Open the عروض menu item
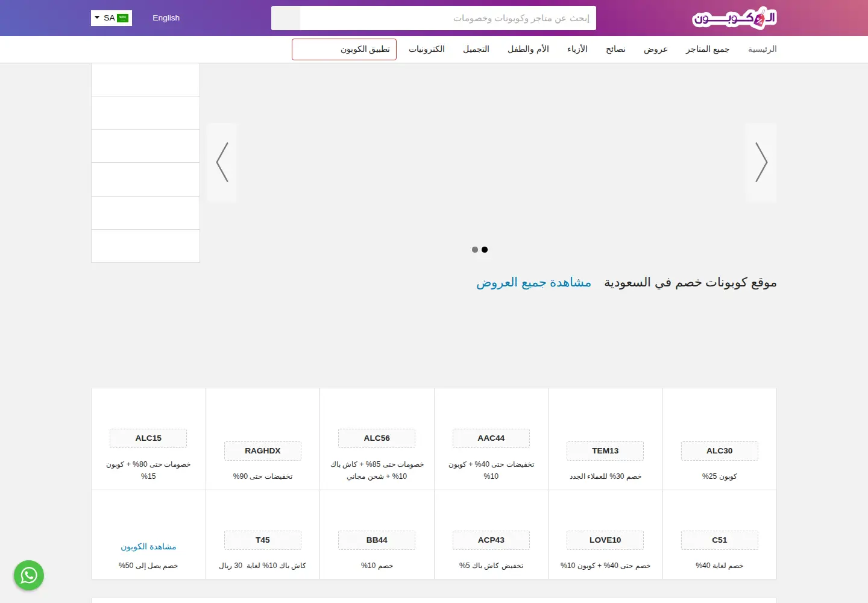The height and width of the screenshot is (603, 868). coord(656,49)
